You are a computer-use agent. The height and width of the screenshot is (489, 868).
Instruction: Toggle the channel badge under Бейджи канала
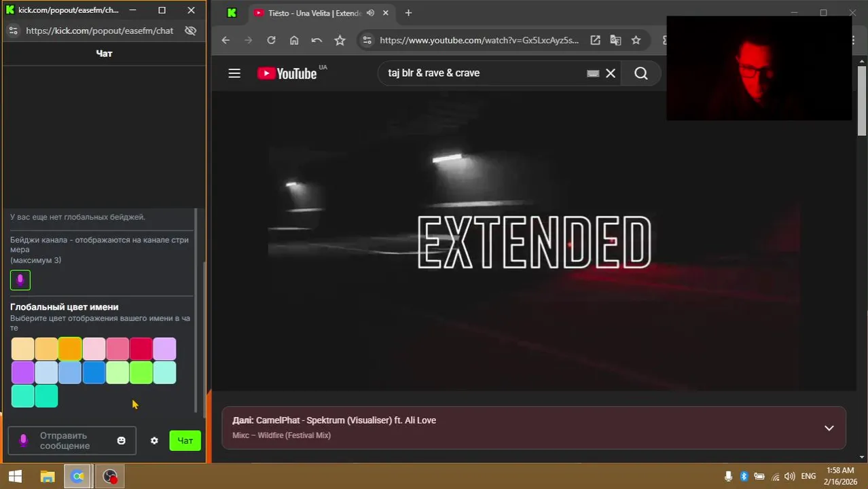click(x=20, y=280)
